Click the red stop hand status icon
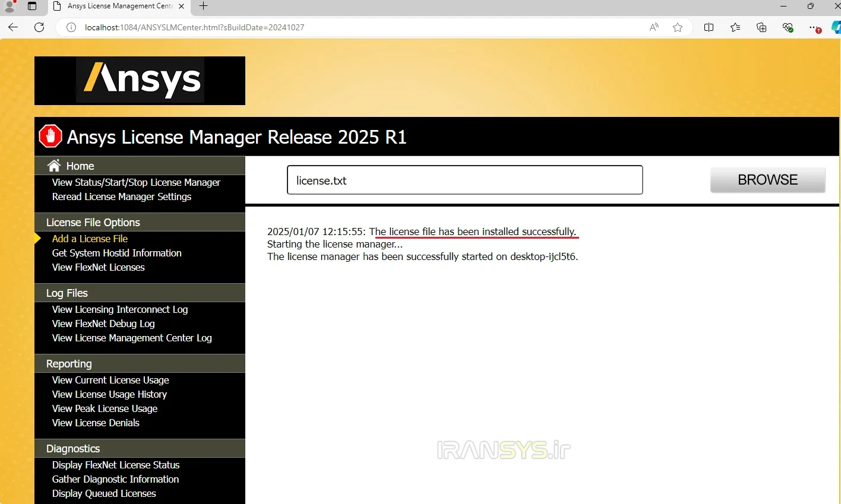 click(x=50, y=136)
